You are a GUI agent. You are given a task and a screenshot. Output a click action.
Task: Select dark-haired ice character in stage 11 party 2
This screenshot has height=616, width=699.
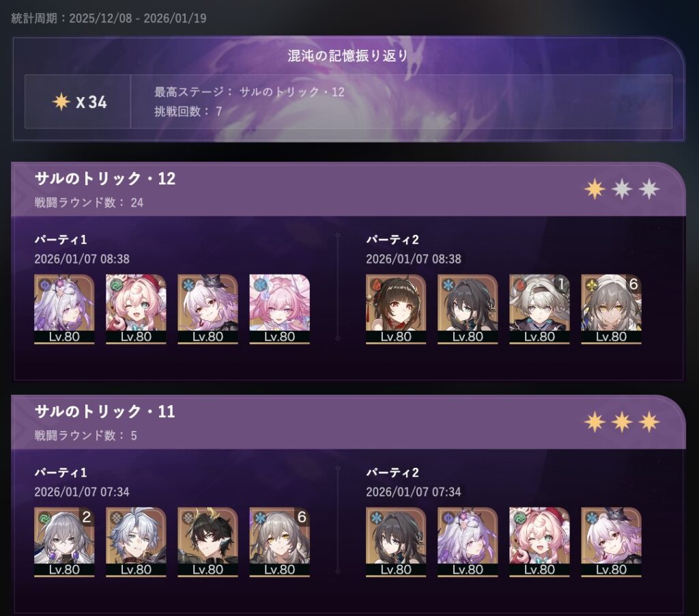(396, 542)
